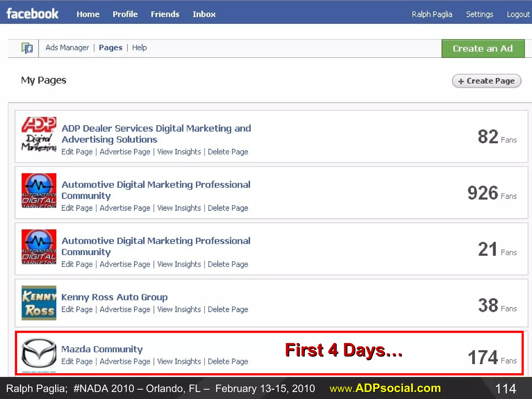
Task: Open the Friends navigation item
Action: coord(165,14)
